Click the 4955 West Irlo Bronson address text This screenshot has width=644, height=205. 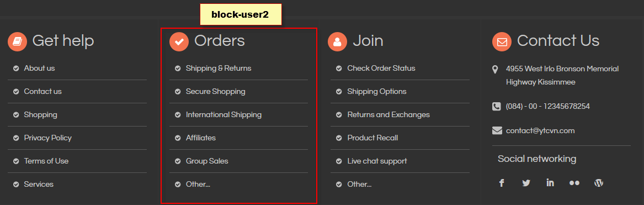562,75
